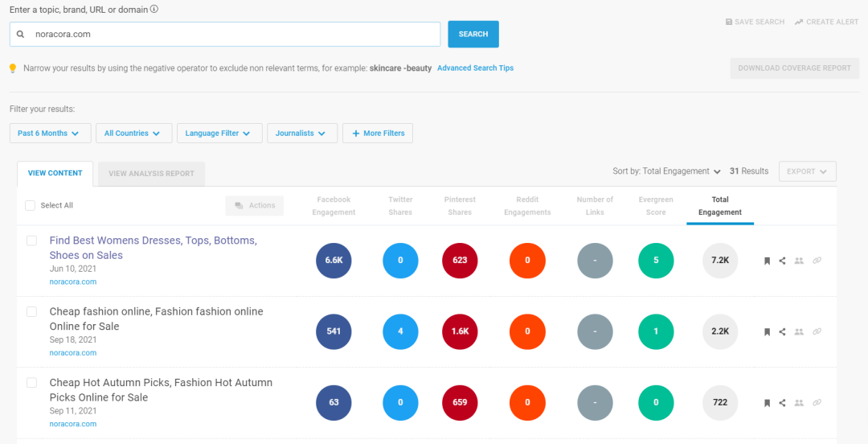The image size is (868, 444).
Task: Toggle the Select All checkbox
Action: pyautogui.click(x=30, y=206)
